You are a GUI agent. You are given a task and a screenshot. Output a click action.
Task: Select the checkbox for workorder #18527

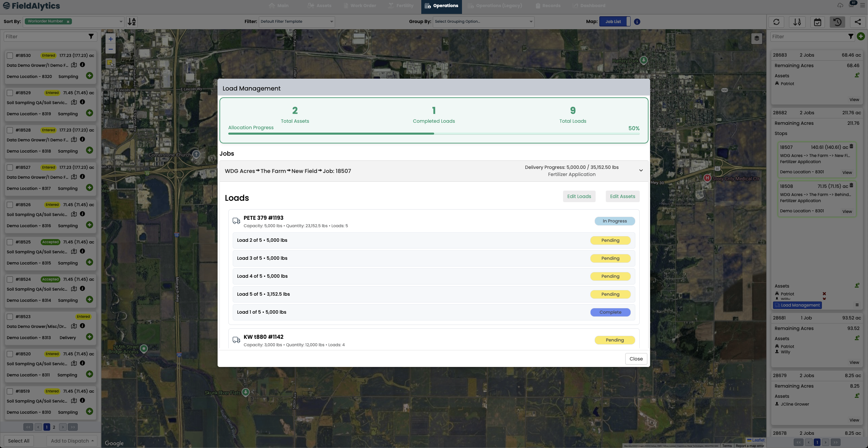pos(10,168)
